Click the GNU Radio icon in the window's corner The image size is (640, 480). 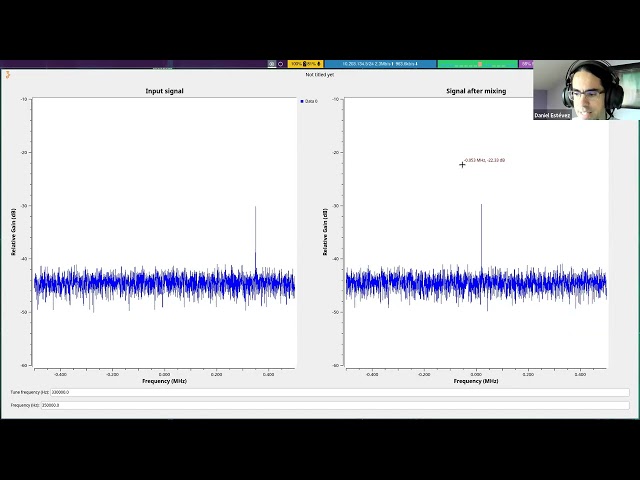click(7, 75)
